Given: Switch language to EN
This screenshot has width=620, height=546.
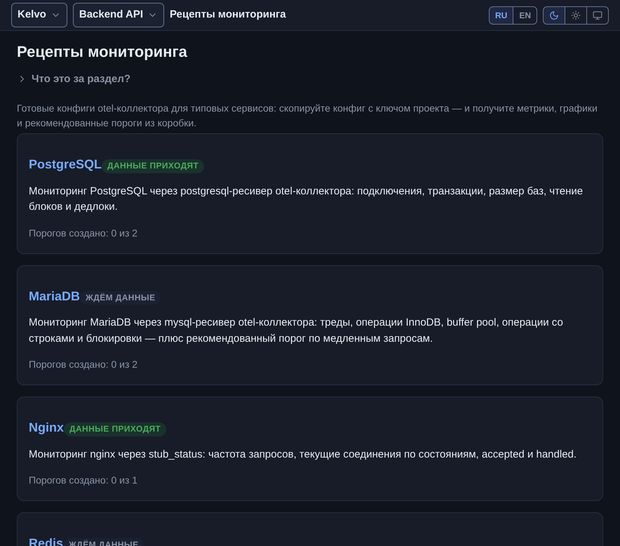Looking at the screenshot, I should point(525,15).
